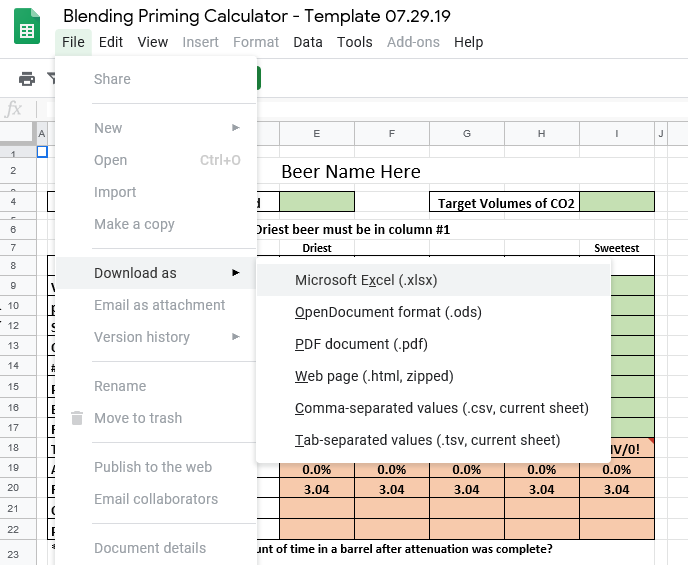Click the print icon in toolbar
The image size is (688, 565).
pos(27,79)
